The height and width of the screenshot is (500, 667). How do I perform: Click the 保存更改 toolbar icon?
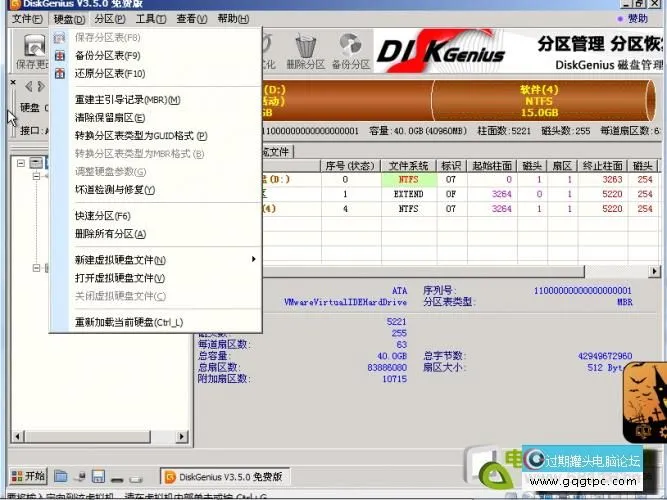(x=33, y=46)
